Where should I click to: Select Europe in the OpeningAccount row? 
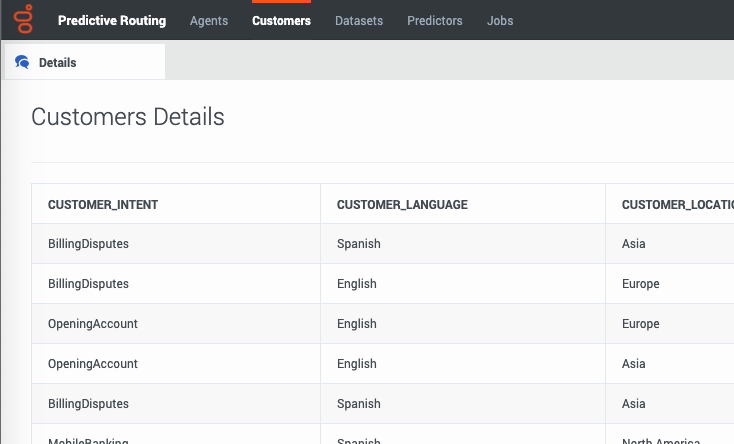pyautogui.click(x=640, y=324)
